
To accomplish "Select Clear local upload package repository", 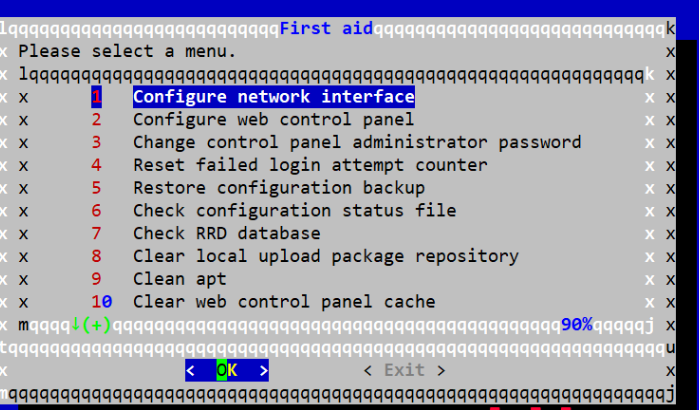I will pos(326,256).
